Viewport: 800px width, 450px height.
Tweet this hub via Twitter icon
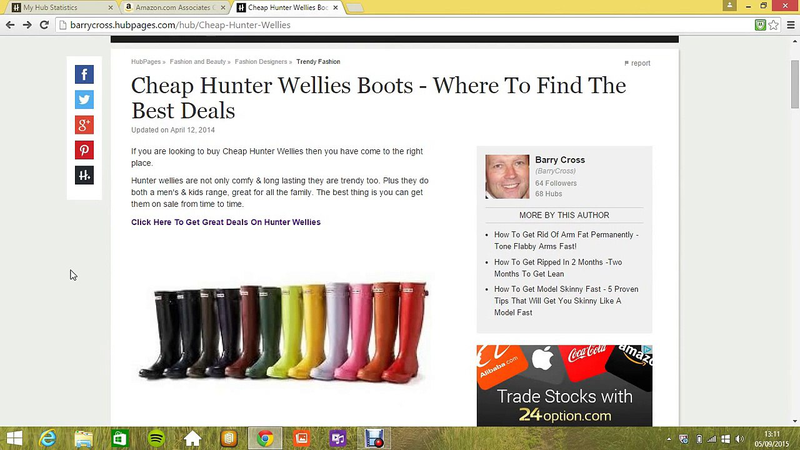click(x=84, y=99)
